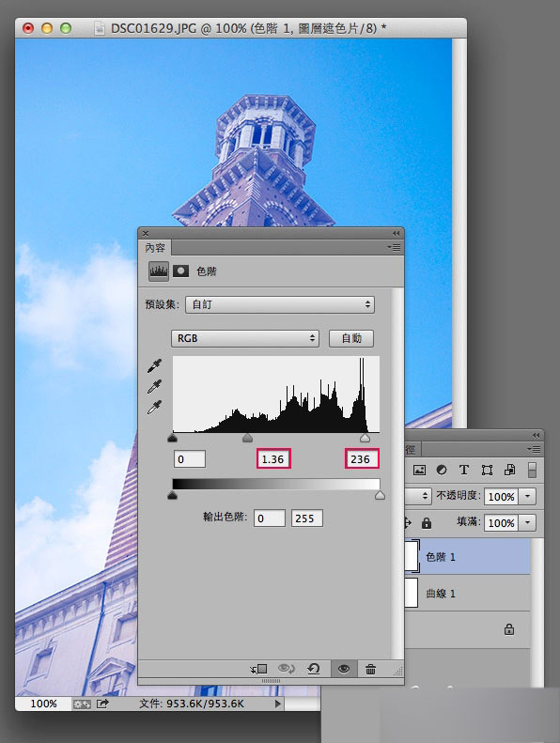Click the highlight field showing 236

tap(362, 458)
